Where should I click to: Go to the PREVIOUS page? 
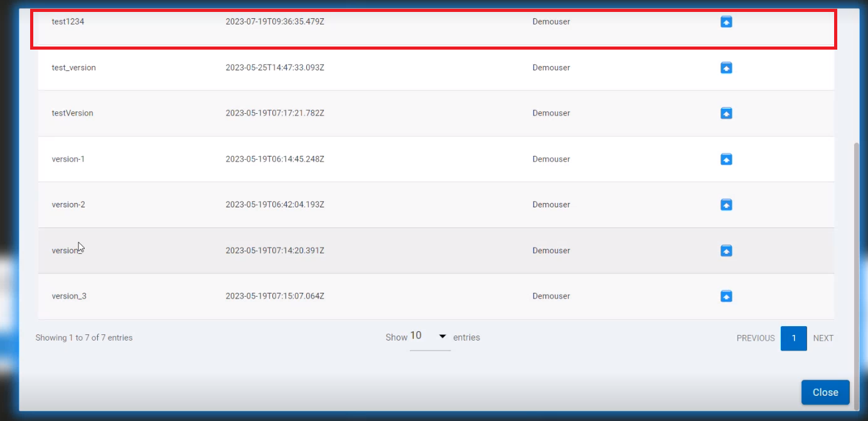(756, 338)
